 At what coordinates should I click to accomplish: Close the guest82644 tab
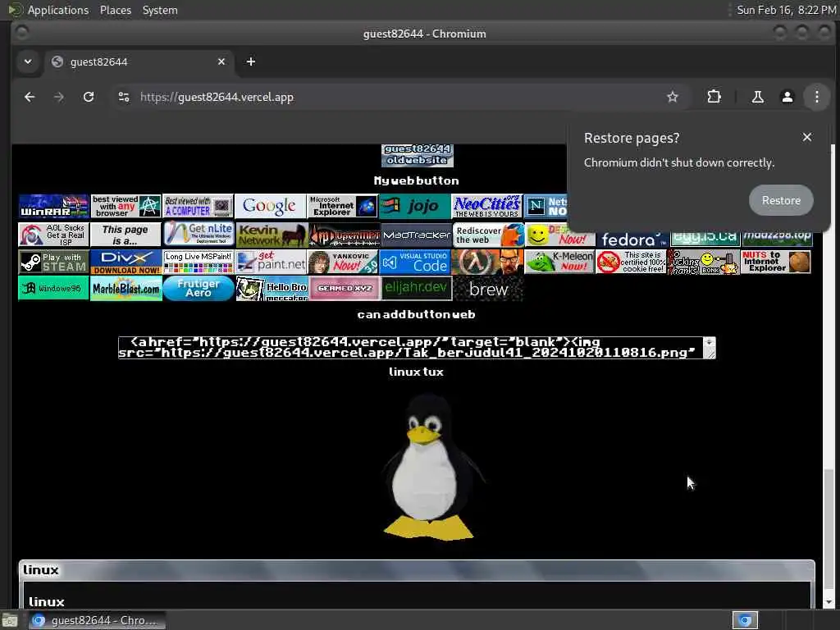click(x=221, y=62)
